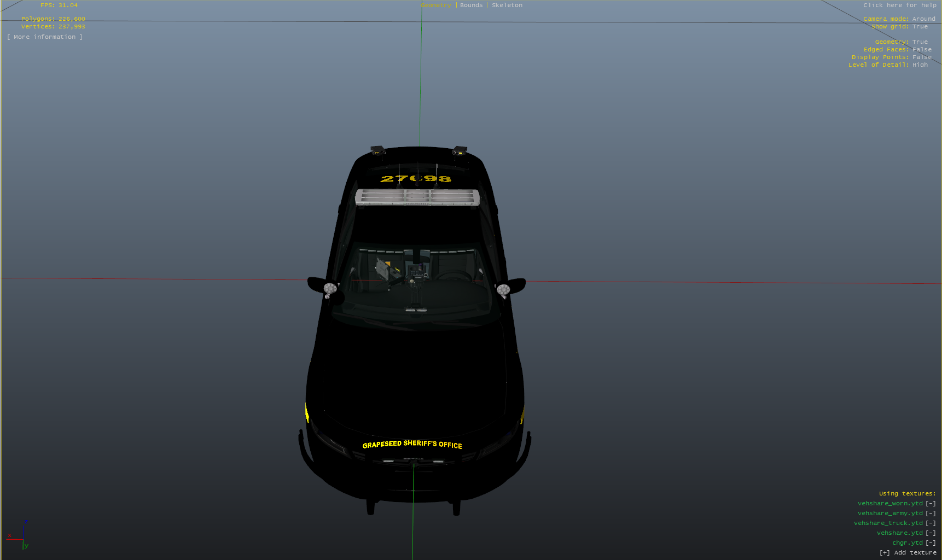Remove vehshare_truck.ytd with its [-] button
The height and width of the screenshot is (560, 942).
tap(931, 523)
